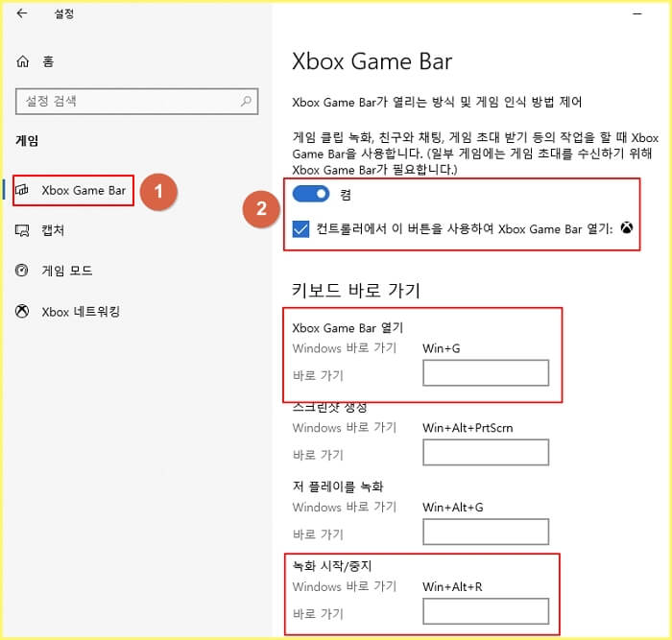This screenshot has width=672, height=640.
Task: Uncheck controller button opens Game Bar checkbox
Action: point(300,228)
